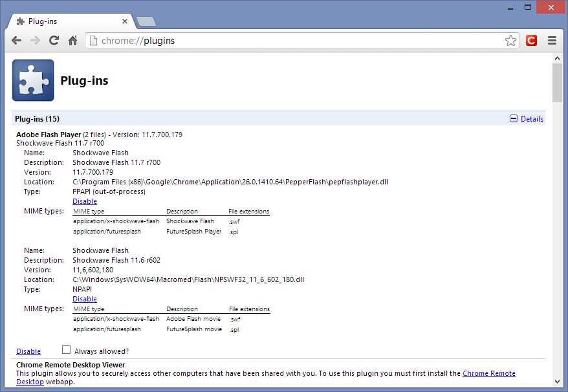Click the Plug-ins puzzle piece logo
This screenshot has width=568, height=392.
point(33,80)
